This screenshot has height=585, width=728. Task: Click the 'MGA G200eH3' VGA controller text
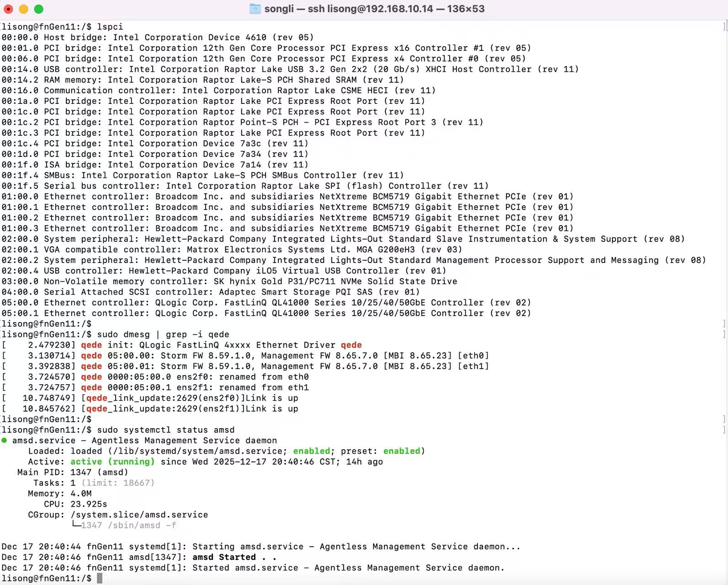point(386,250)
